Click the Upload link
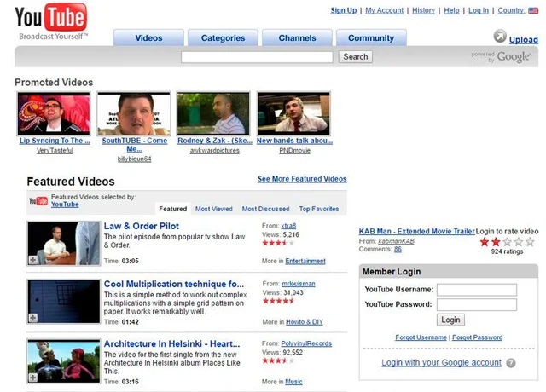 point(523,40)
